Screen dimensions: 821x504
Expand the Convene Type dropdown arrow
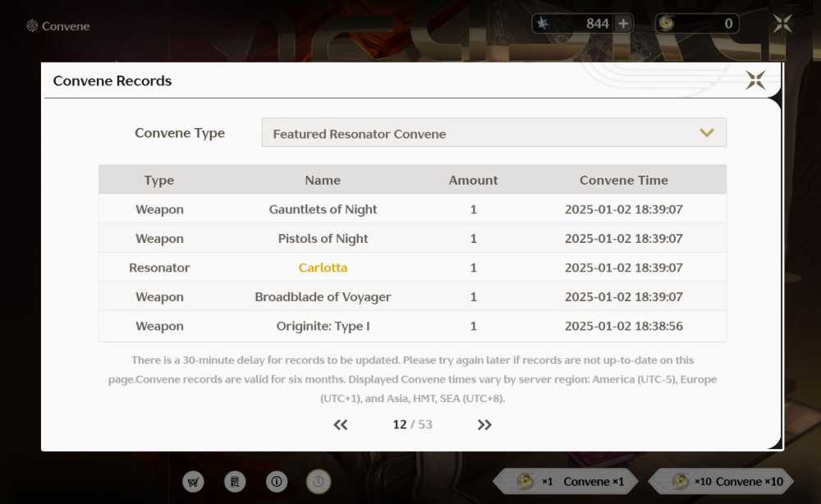[x=707, y=133]
